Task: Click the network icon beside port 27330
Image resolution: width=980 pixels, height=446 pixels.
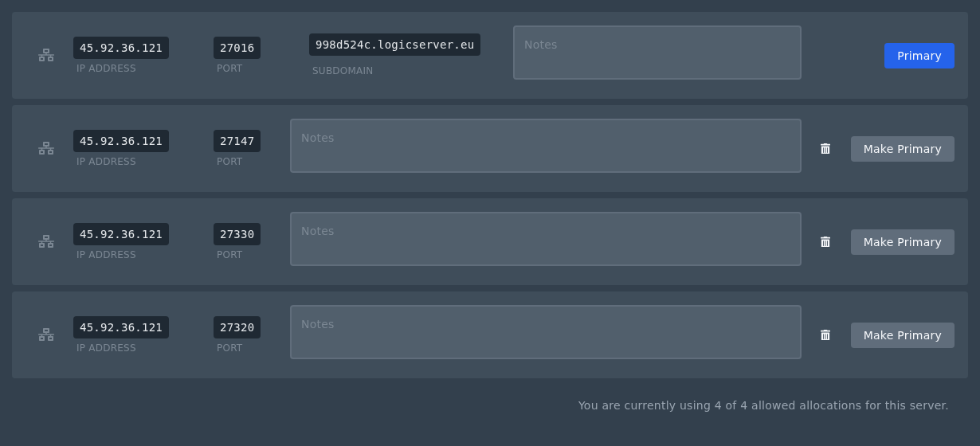Action: coord(46,241)
